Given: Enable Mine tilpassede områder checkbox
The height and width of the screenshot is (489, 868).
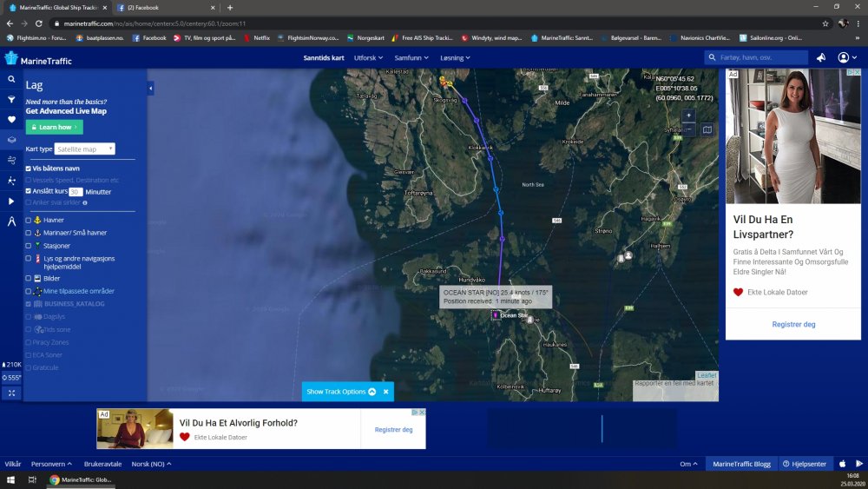Looking at the screenshot, I should pos(29,291).
